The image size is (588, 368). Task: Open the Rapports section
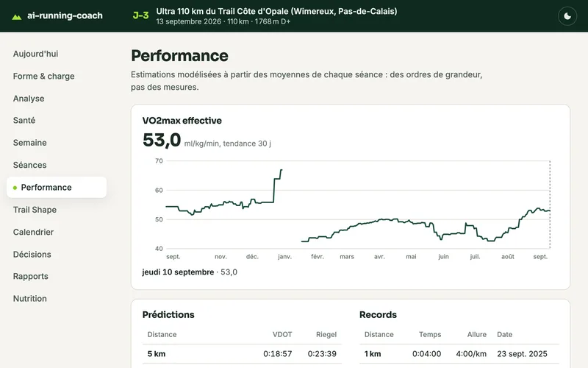pyautogui.click(x=30, y=276)
